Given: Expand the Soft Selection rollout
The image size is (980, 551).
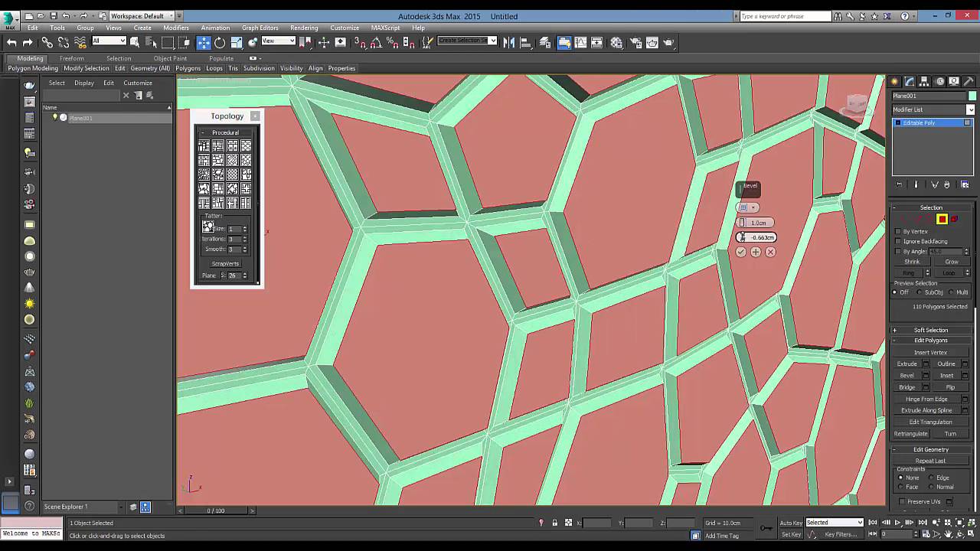Looking at the screenshot, I should pos(931,330).
